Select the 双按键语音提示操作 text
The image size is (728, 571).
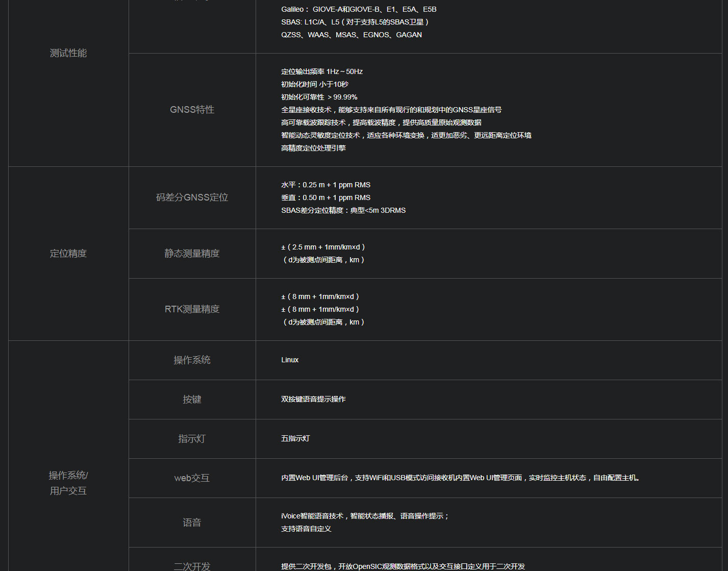313,399
